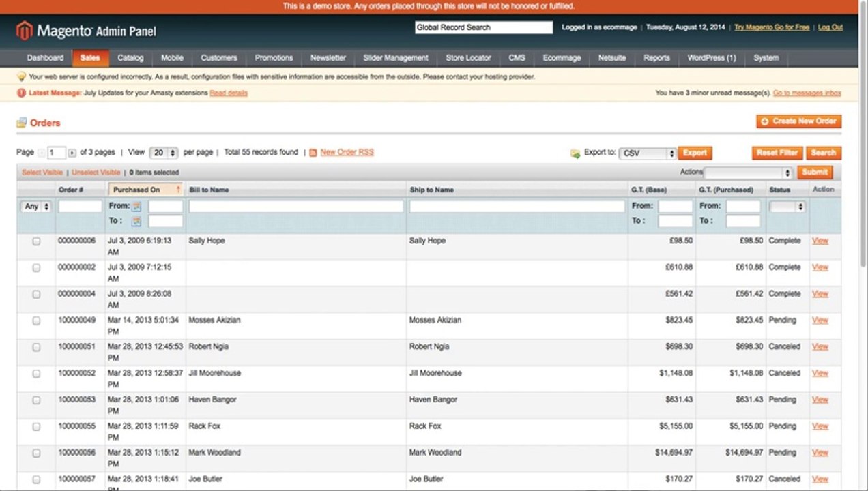View order 000000006 by Sally Hope
The height and width of the screenshot is (491, 868).
point(820,241)
